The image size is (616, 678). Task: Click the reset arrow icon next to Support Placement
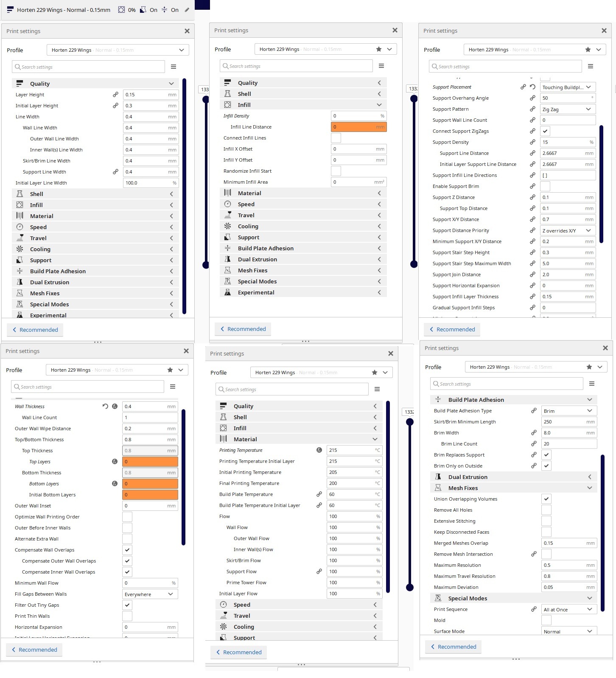coord(532,87)
